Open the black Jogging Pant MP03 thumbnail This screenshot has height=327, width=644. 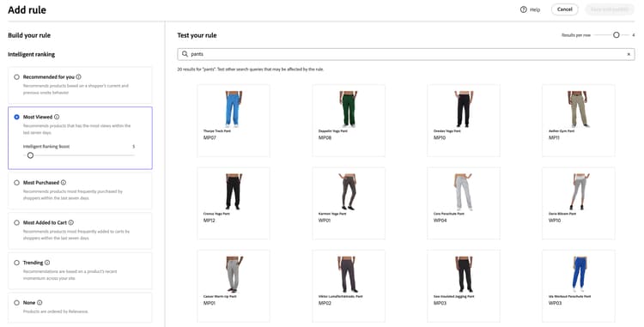point(464,275)
